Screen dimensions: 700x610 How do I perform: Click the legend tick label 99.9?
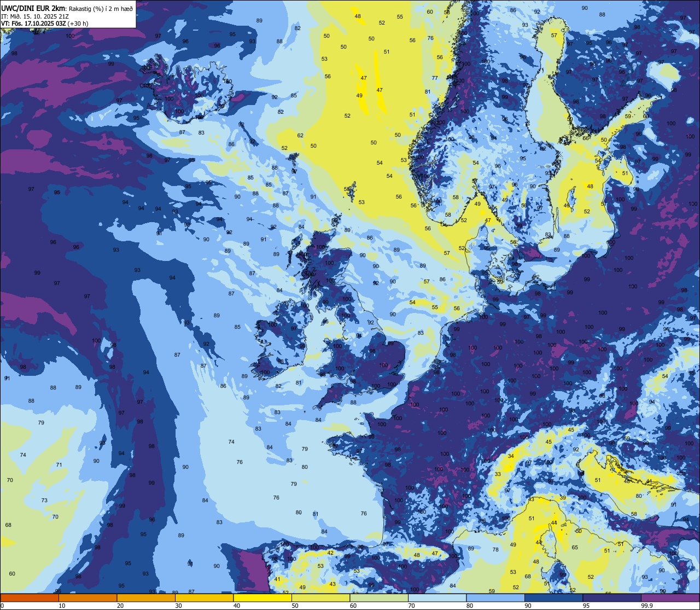647,606
